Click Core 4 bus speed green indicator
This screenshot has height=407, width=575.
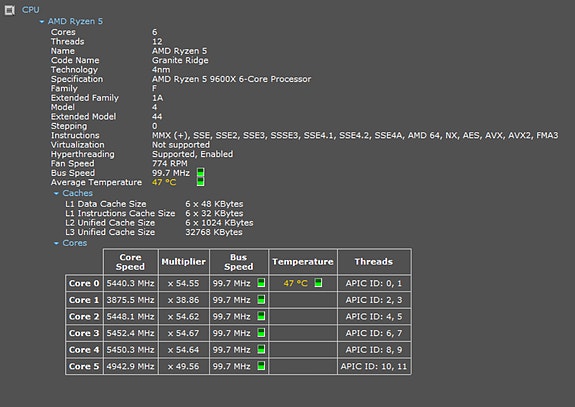[261, 349]
